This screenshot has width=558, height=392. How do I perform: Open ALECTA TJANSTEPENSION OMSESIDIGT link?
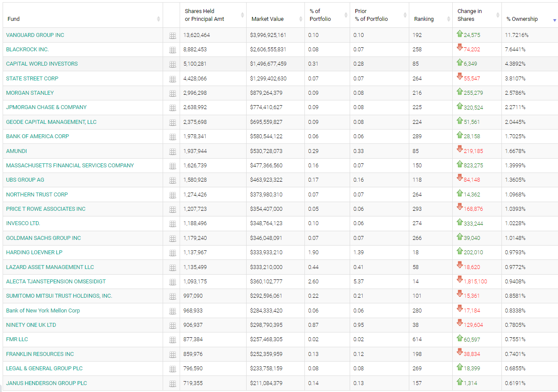tap(56, 281)
